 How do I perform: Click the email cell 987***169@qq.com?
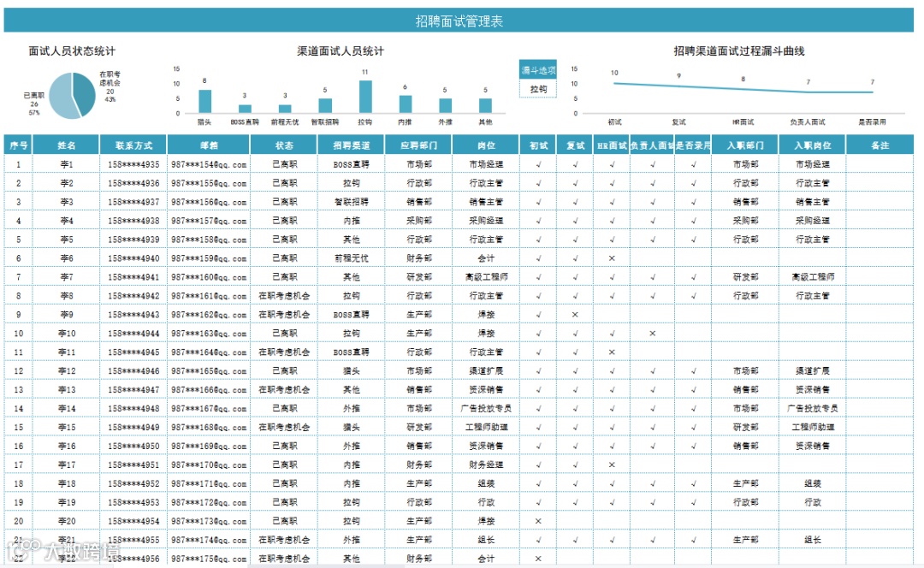[x=210, y=446]
